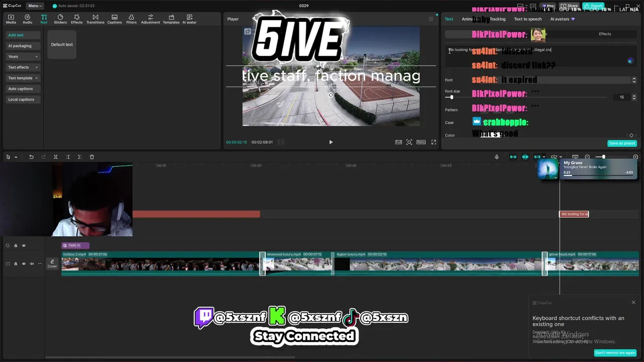Click Don't remind me again button
This screenshot has height=362, width=644.
(615, 353)
